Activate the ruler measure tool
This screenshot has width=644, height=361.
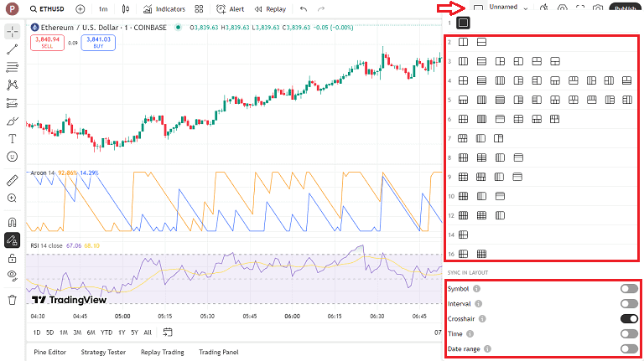pyautogui.click(x=12, y=180)
